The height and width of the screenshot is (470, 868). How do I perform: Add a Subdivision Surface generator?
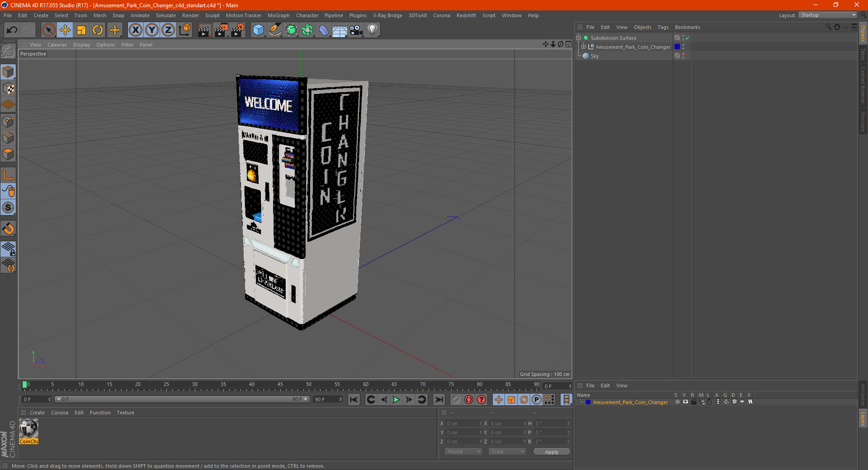291,30
